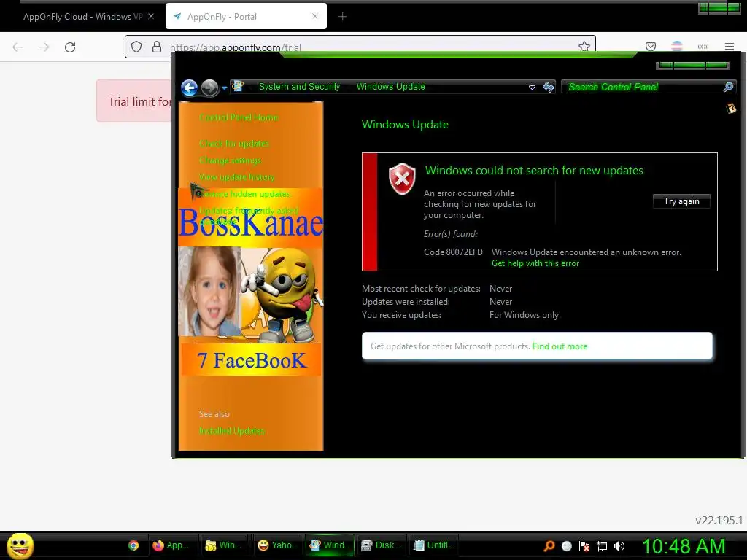The image size is (747, 560).
Task: Close the AppOnFly Cloud tab
Action: 151,16
